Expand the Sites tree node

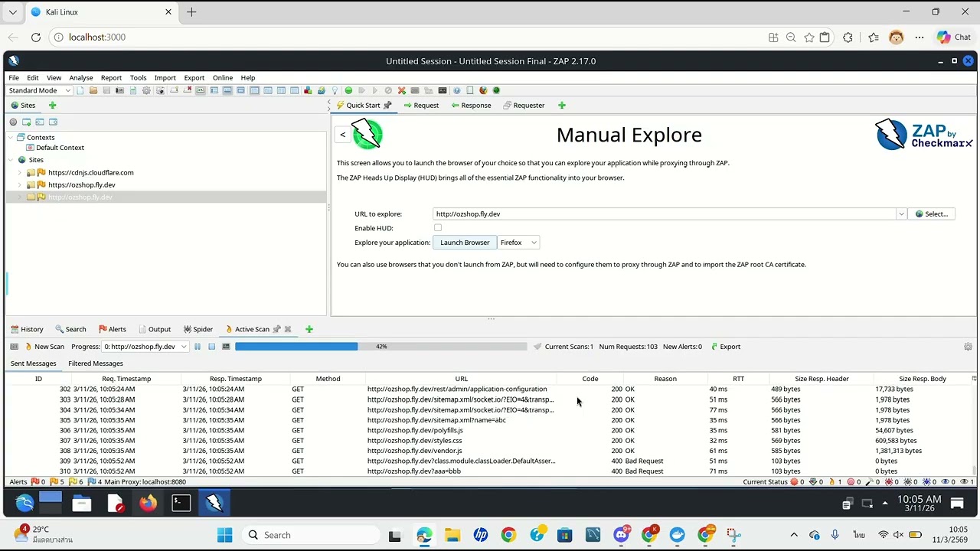point(11,160)
